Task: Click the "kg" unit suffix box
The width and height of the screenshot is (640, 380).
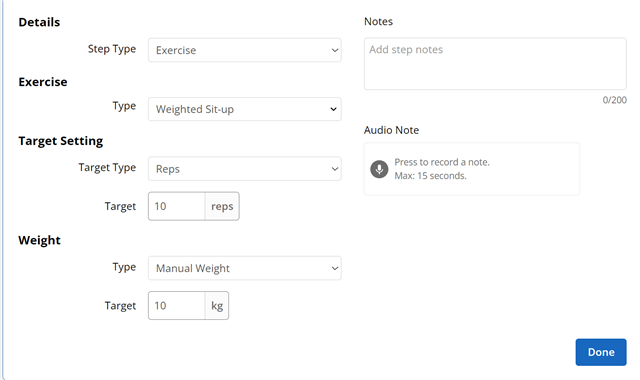Action: [x=217, y=306]
